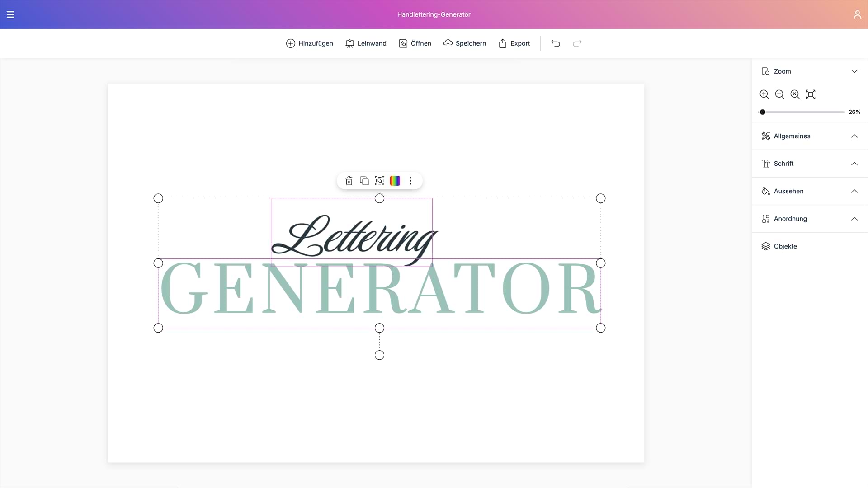Click the Anordnung arrangement icon
Screen dimensions: 868x488
pos(766,219)
